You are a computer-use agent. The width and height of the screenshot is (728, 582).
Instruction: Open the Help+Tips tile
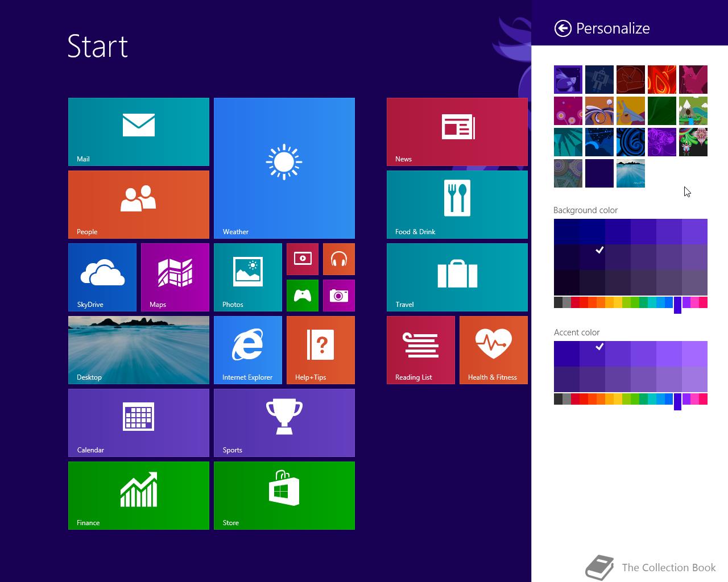pyautogui.click(x=321, y=350)
